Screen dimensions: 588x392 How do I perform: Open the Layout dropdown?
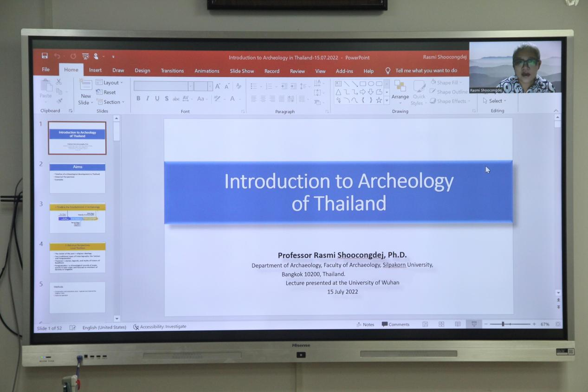pyautogui.click(x=110, y=83)
